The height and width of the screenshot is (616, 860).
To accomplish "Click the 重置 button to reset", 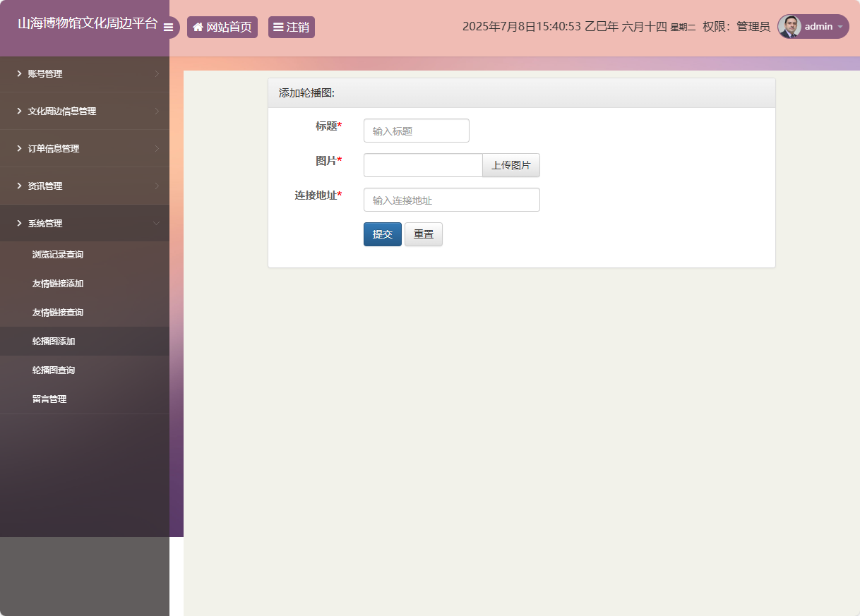I will point(423,234).
